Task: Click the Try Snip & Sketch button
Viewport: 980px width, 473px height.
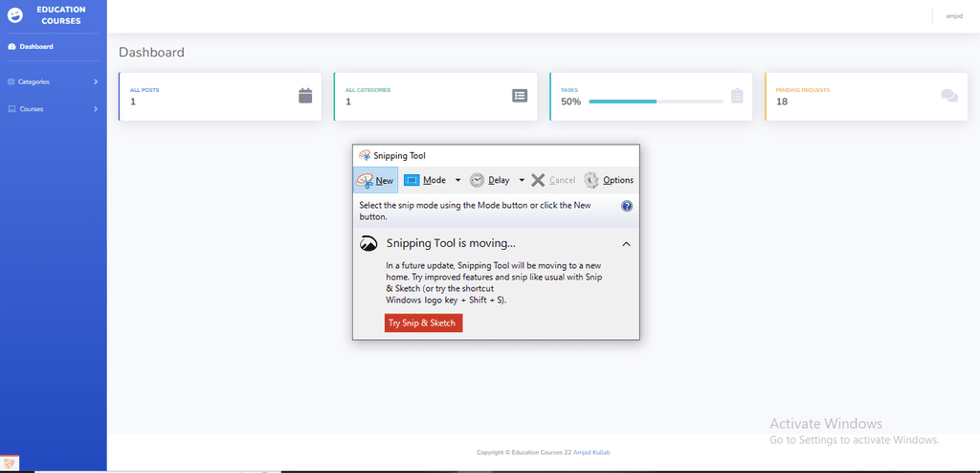Action: [x=423, y=323]
